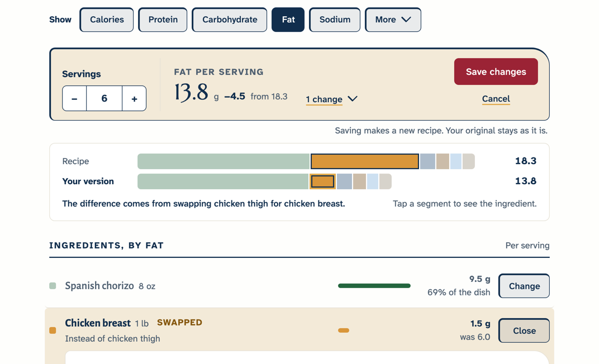
Task: Click green fat bar for Spanish chorizo
Action: tap(374, 286)
